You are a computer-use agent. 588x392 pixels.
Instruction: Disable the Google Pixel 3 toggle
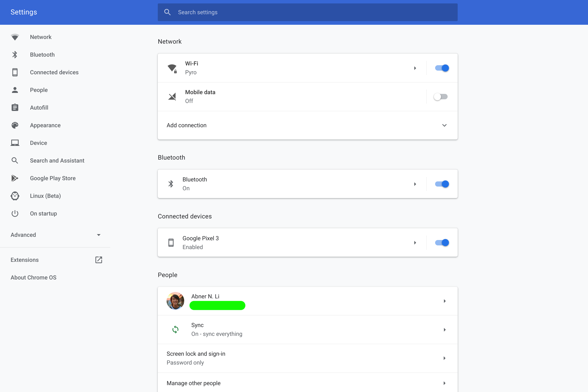pos(442,242)
